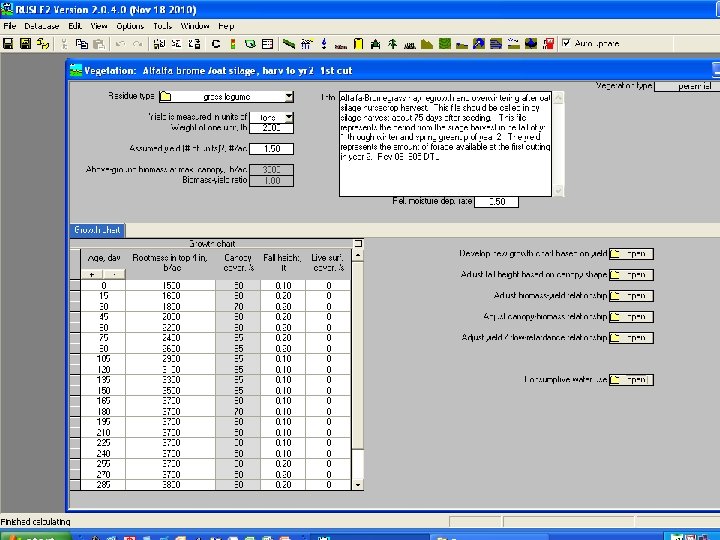720x540 pixels.
Task: Click the 'Finished calculating' status bar text
Action: point(35,522)
